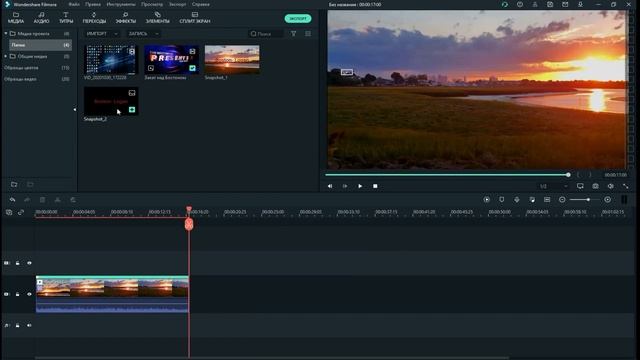Open the Сплит экран tab
The image size is (640, 360).
[x=195, y=18]
